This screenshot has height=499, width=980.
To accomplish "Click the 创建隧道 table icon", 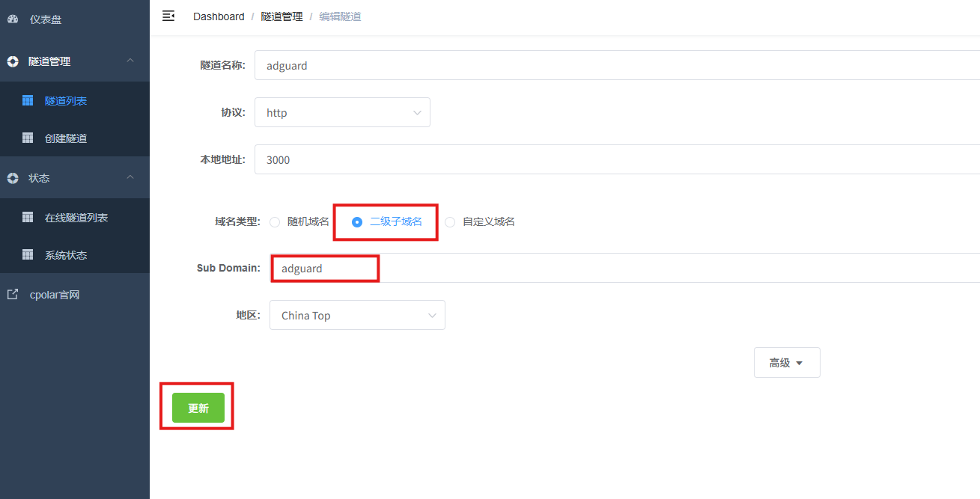I will coord(28,138).
